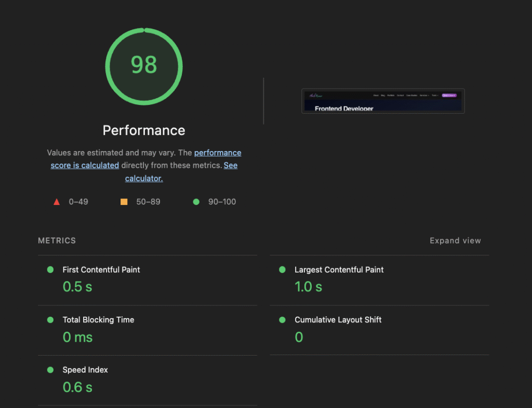Select the 0.5 s FCP value
This screenshot has width=532, height=408.
(x=77, y=286)
